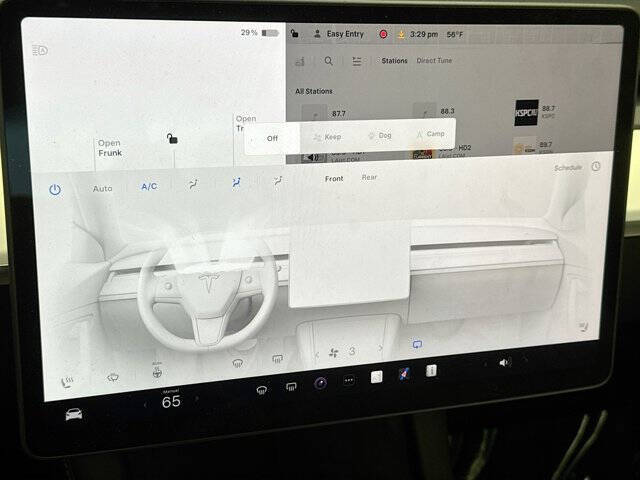Viewport: 640px width, 480px height.
Task: Tune to the 88.3 station
Action: 434,111
